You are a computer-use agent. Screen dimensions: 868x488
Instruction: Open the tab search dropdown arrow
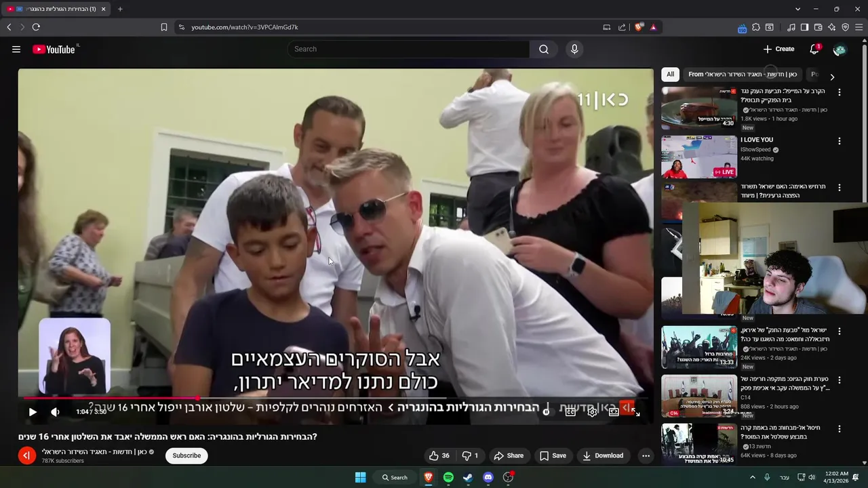coord(797,9)
